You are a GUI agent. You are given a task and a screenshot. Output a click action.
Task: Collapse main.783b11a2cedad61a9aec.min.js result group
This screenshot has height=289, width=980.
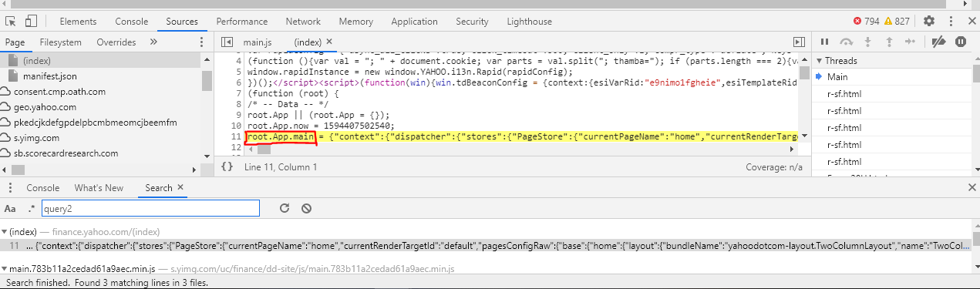tap(5, 269)
